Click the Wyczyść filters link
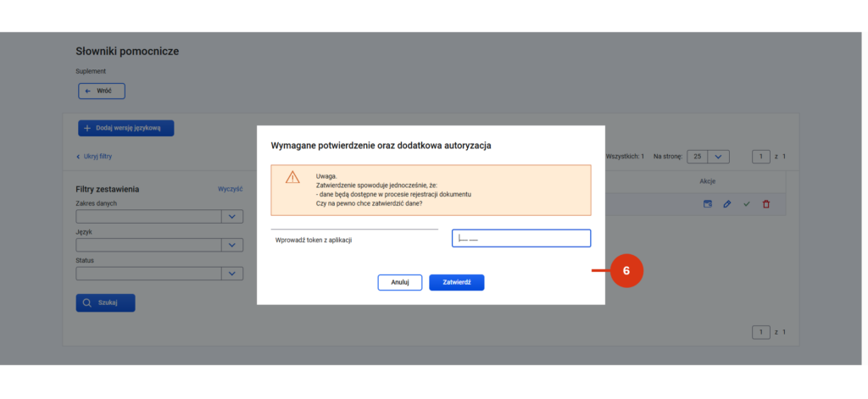 pyautogui.click(x=231, y=189)
